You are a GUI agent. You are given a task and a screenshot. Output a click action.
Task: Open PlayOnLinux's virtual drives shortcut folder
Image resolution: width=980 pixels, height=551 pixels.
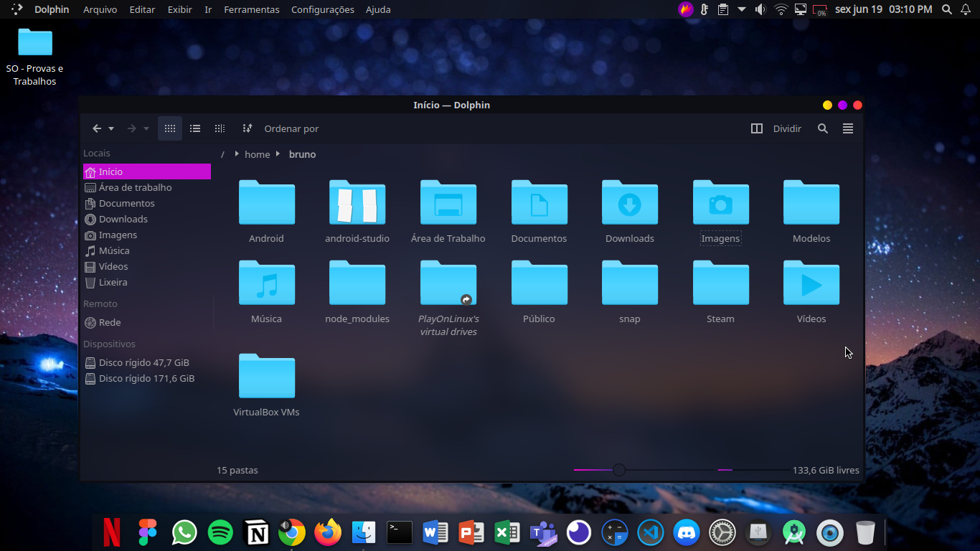pos(448,283)
